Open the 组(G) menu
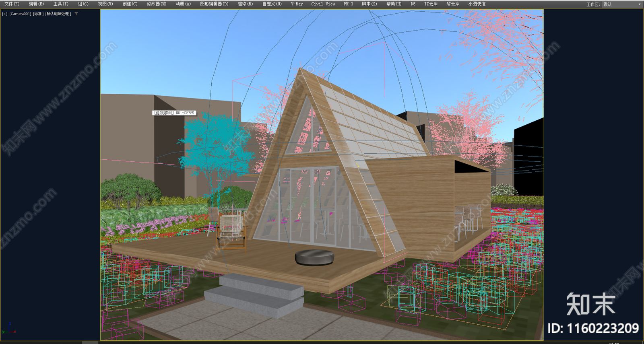Viewport: 644px width, 344px height. (83, 4)
